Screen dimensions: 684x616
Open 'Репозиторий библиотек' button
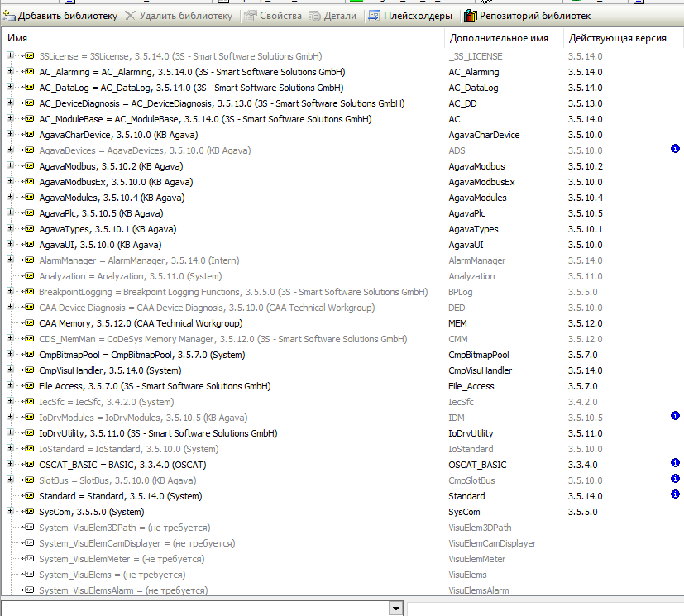coord(527,16)
